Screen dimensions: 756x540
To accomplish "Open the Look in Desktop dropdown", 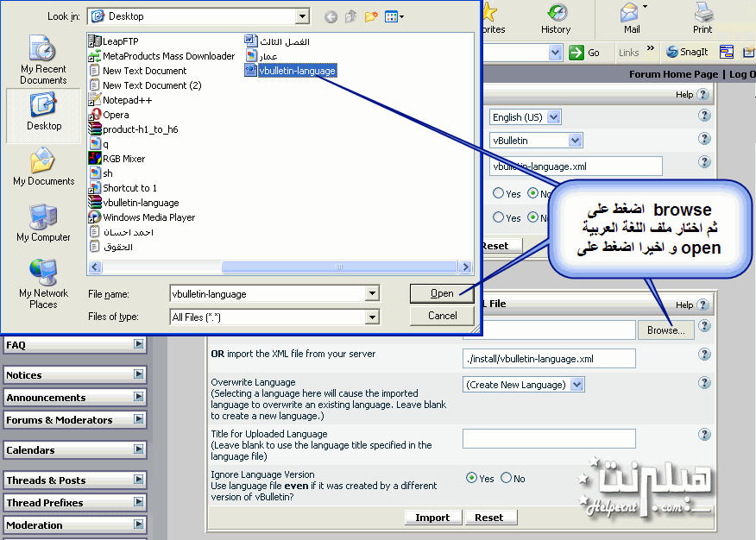I will coord(302,16).
